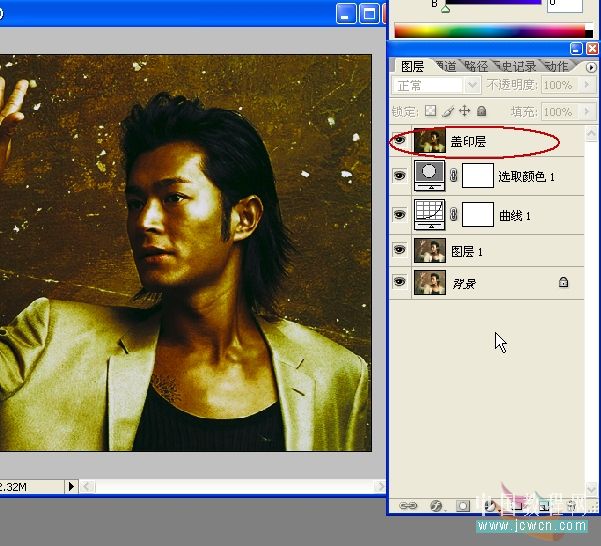Click the layers list scroll up arrow
The image size is (601, 546).
pyautogui.click(x=591, y=134)
